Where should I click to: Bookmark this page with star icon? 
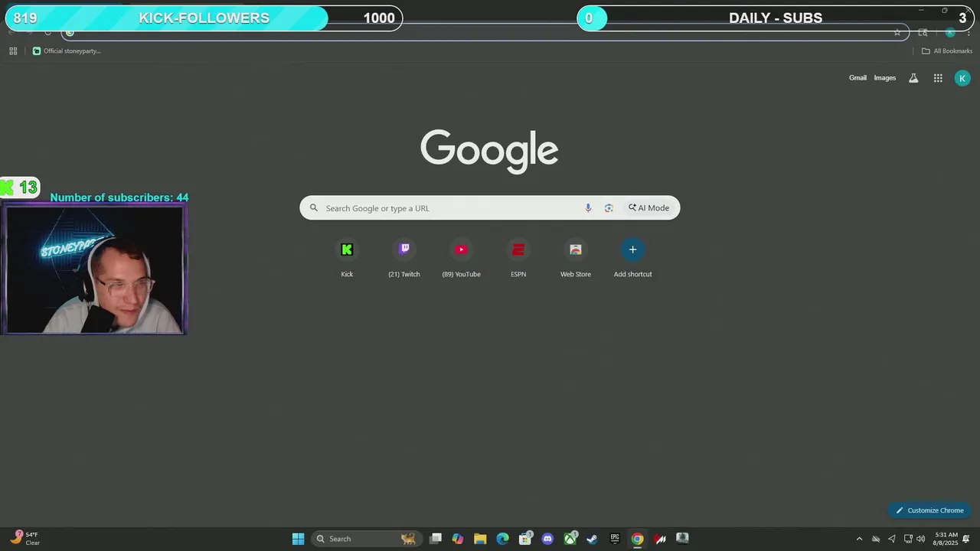897,32
